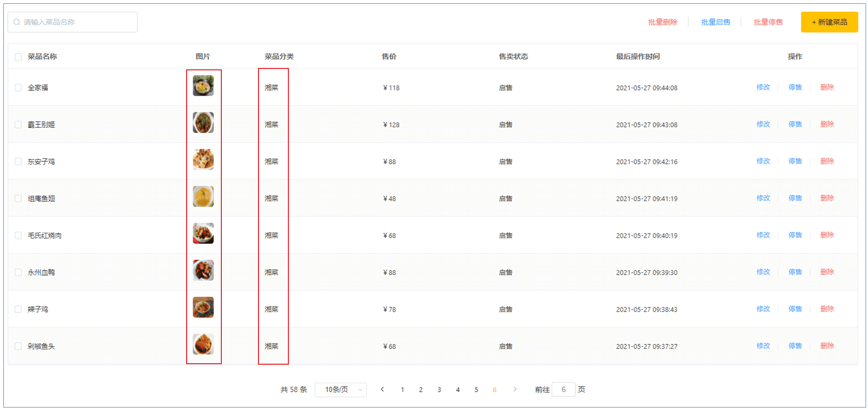The height and width of the screenshot is (409, 868).
Task: Click the 霸王别姬 dish image
Action: pos(203,123)
